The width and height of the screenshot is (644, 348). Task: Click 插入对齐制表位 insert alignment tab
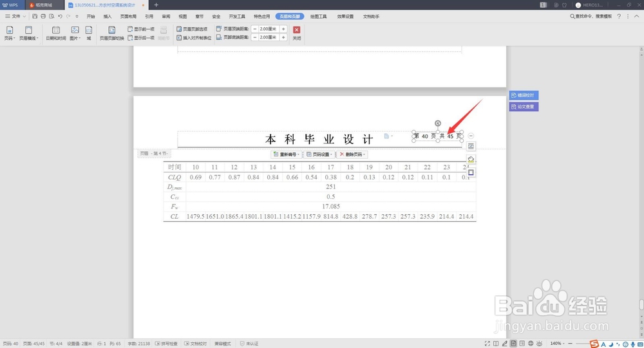(x=194, y=38)
